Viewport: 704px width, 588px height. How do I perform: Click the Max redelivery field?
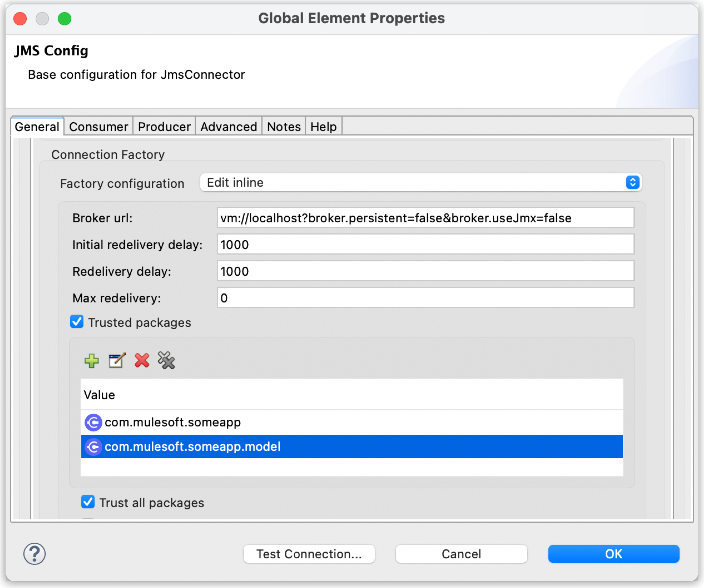click(425, 298)
